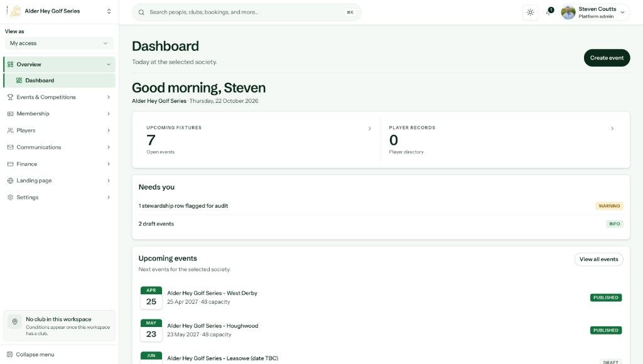Click the APR 25 date tile

coord(151,297)
